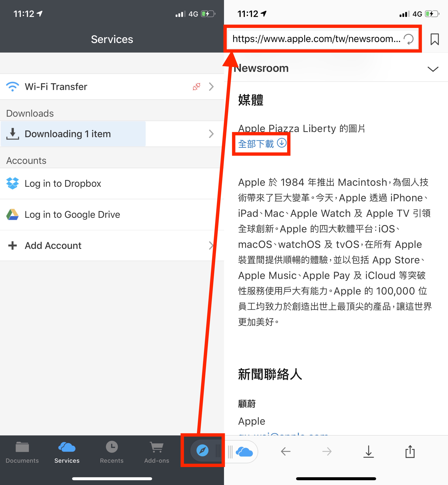Go to the Add-ons tab
Image resolution: width=448 pixels, height=485 pixels.
click(157, 452)
